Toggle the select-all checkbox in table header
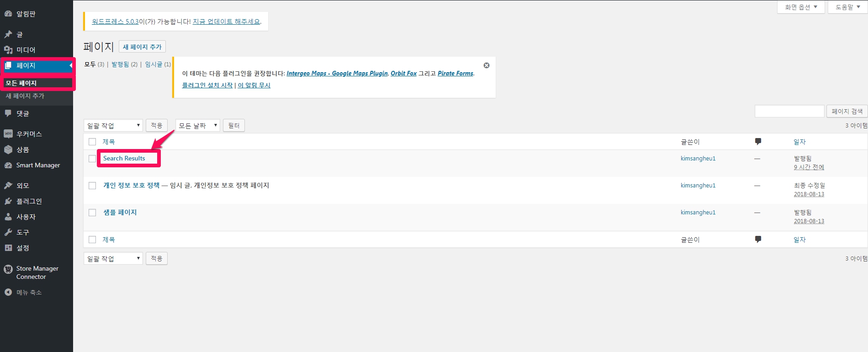The width and height of the screenshot is (868, 352). [x=92, y=142]
